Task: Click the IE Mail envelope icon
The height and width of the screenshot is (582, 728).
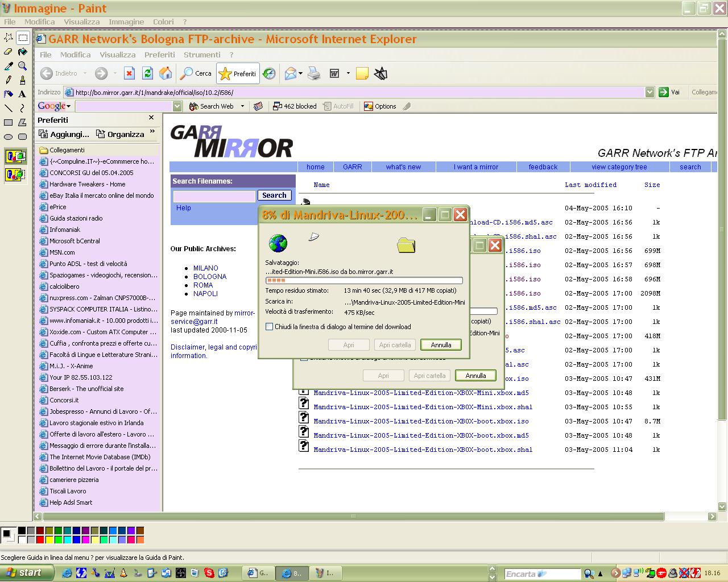Action: pyautogui.click(x=291, y=73)
